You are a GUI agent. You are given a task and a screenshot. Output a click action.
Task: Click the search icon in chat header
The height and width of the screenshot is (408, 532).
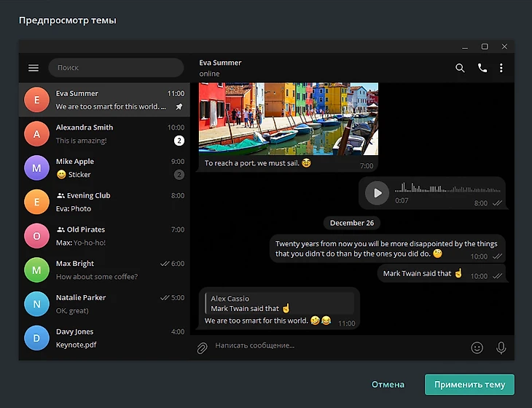pos(460,68)
